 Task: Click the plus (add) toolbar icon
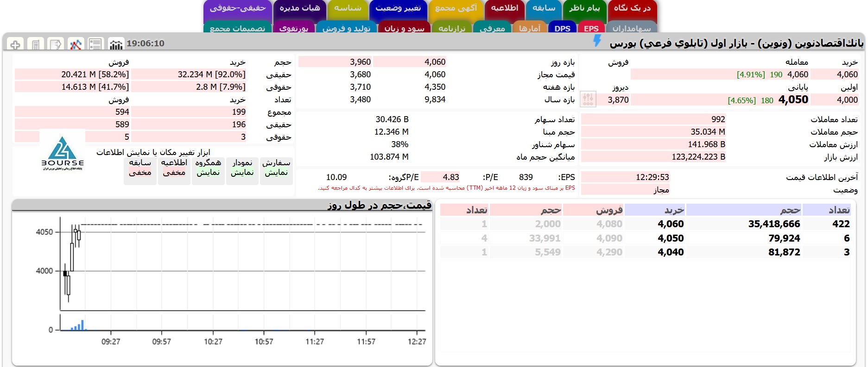(15, 44)
